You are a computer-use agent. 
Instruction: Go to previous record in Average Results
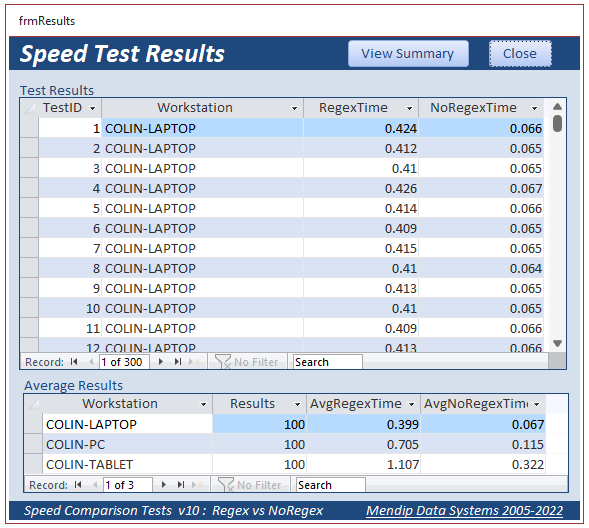[x=94, y=485]
